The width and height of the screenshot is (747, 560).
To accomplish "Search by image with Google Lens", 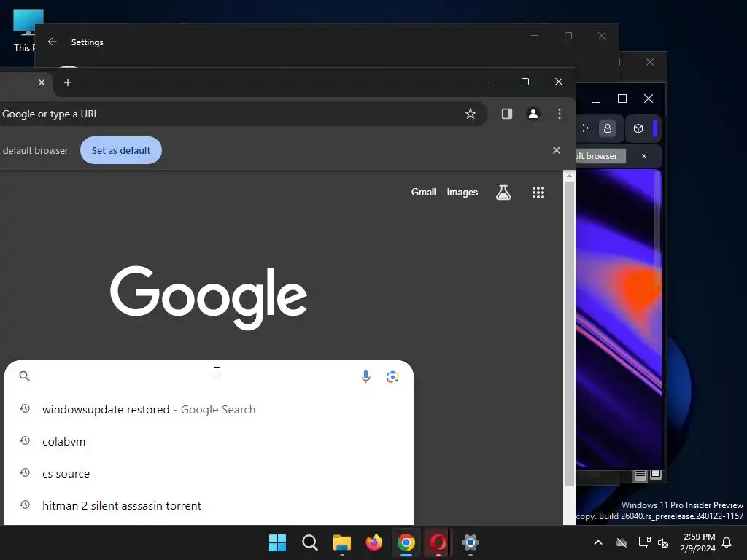I will (x=392, y=377).
